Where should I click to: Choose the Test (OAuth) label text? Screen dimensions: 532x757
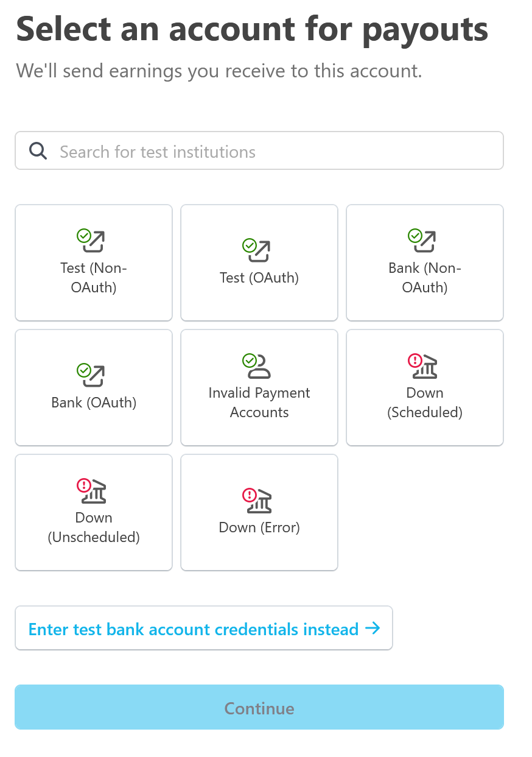[259, 278]
